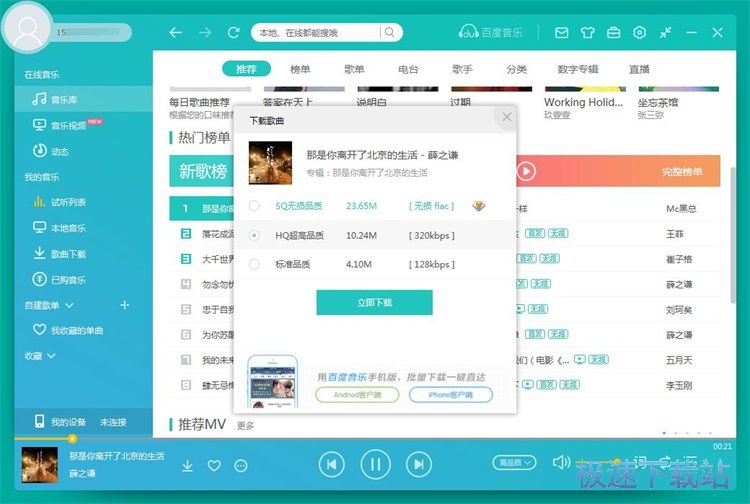Click artist 五月天 in chart list
Screen dimensions: 750x504
pyautogui.click(x=679, y=360)
